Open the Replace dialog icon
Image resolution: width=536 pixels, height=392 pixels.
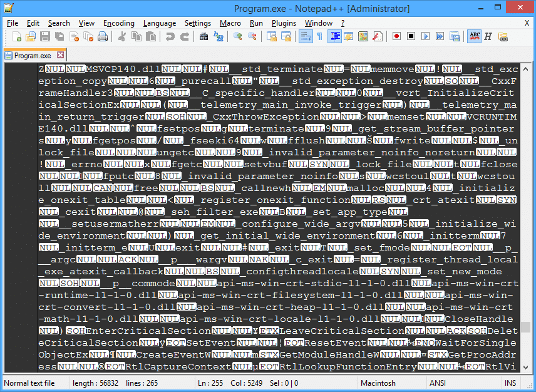(218, 36)
